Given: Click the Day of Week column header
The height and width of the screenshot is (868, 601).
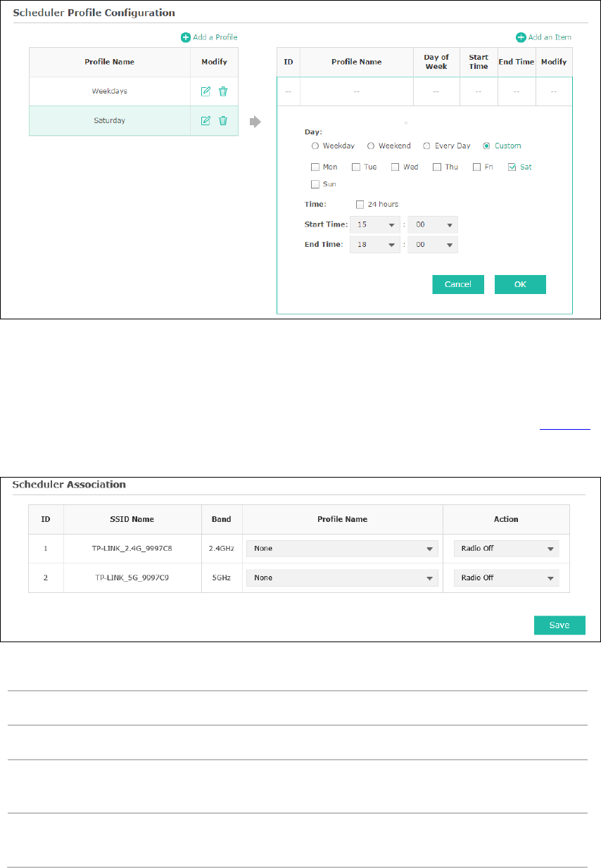Looking at the screenshot, I should tap(436, 62).
